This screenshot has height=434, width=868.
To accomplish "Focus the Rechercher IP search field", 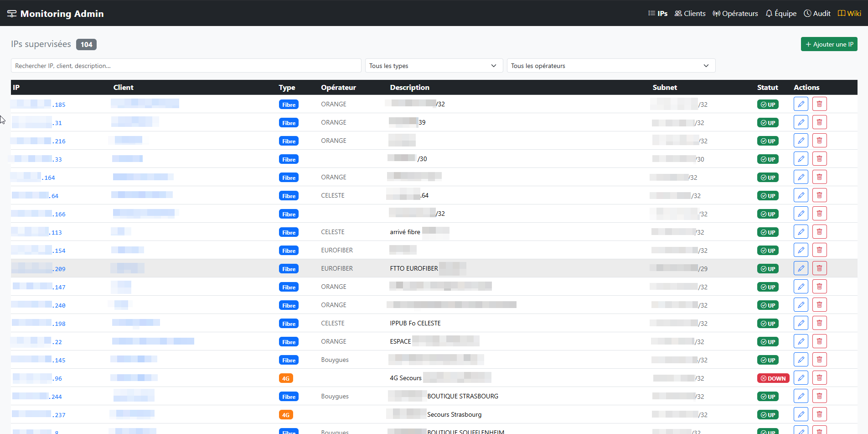I will pos(186,66).
